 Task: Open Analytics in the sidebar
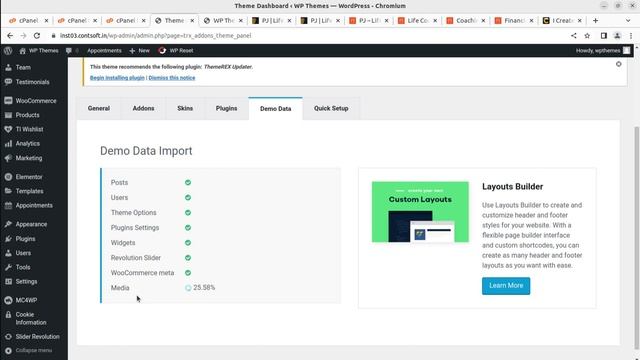click(27, 144)
